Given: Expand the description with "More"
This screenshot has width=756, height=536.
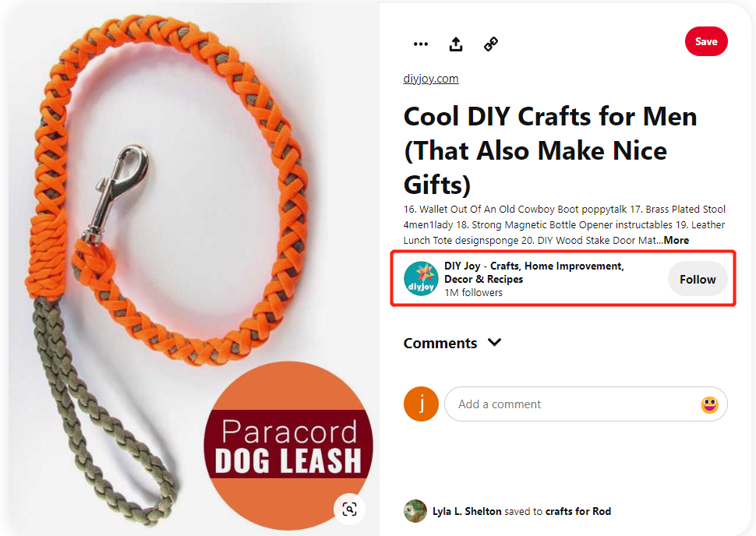Looking at the screenshot, I should (x=676, y=240).
